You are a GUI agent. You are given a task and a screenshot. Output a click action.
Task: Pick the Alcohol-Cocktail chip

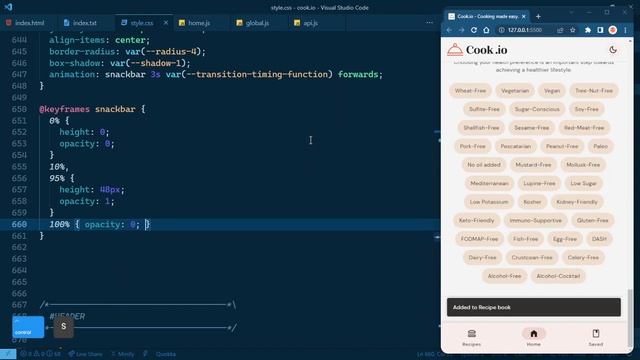[558, 276]
